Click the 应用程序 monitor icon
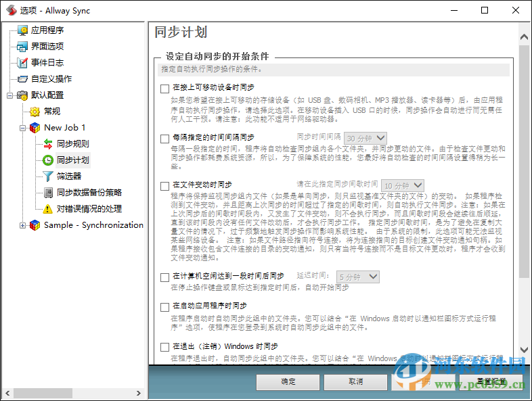The width and height of the screenshot is (532, 401). click(x=23, y=30)
